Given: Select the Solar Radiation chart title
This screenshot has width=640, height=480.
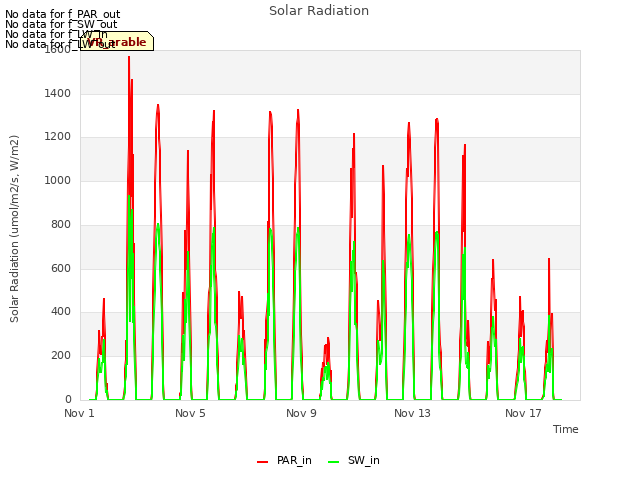Looking at the screenshot, I should click(319, 11).
